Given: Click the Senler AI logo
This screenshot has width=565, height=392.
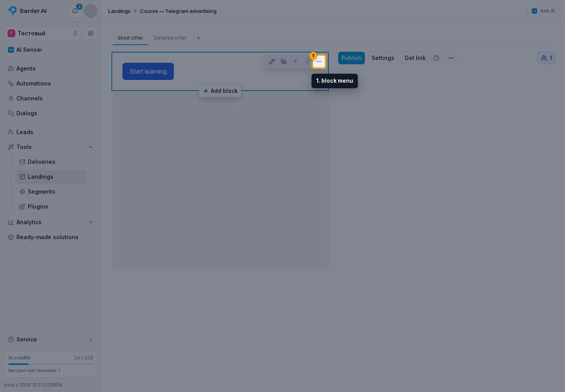Looking at the screenshot, I should [27, 11].
